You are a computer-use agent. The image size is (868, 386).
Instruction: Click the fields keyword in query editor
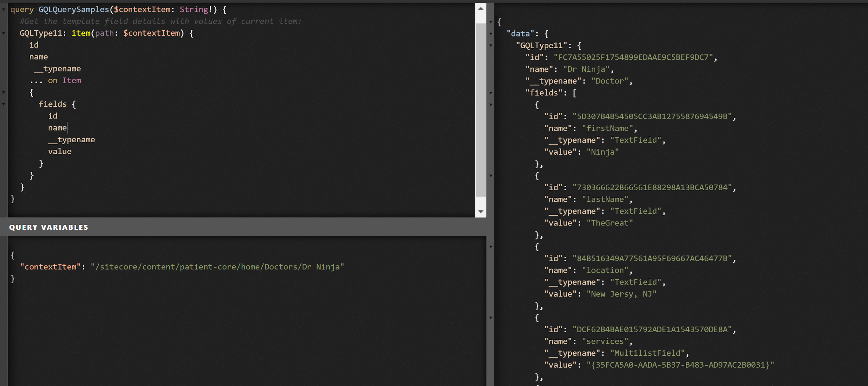click(53, 104)
